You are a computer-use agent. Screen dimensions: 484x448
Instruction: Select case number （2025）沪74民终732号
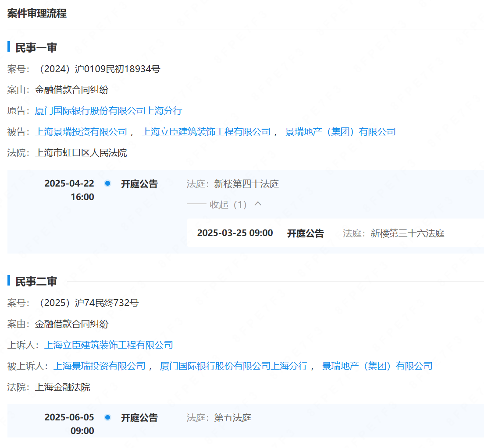pyautogui.click(x=87, y=303)
